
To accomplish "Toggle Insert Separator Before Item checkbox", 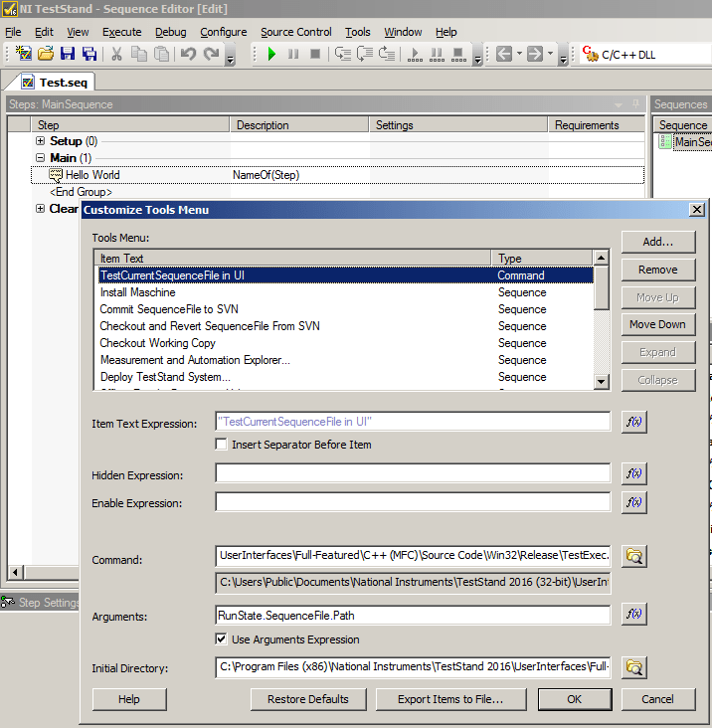I will pos(222,445).
